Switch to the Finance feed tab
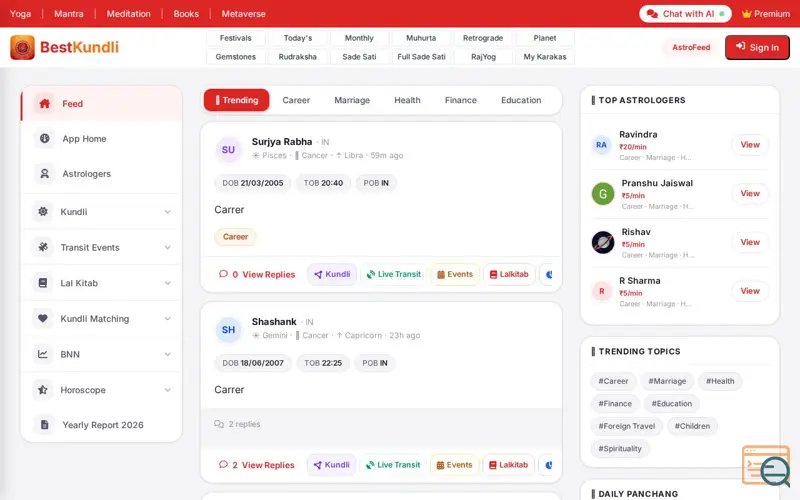 coord(461,100)
